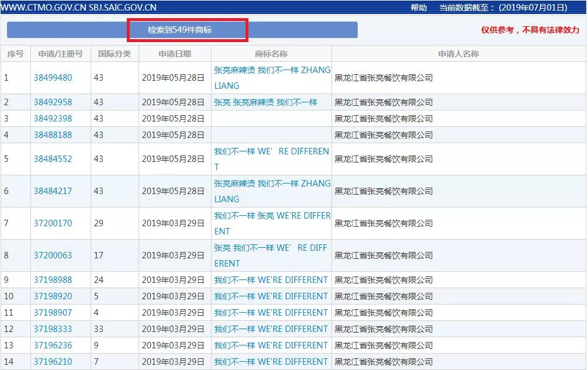Open trademark name in row 8
Screen dimensions: 588x370
[x=271, y=255]
